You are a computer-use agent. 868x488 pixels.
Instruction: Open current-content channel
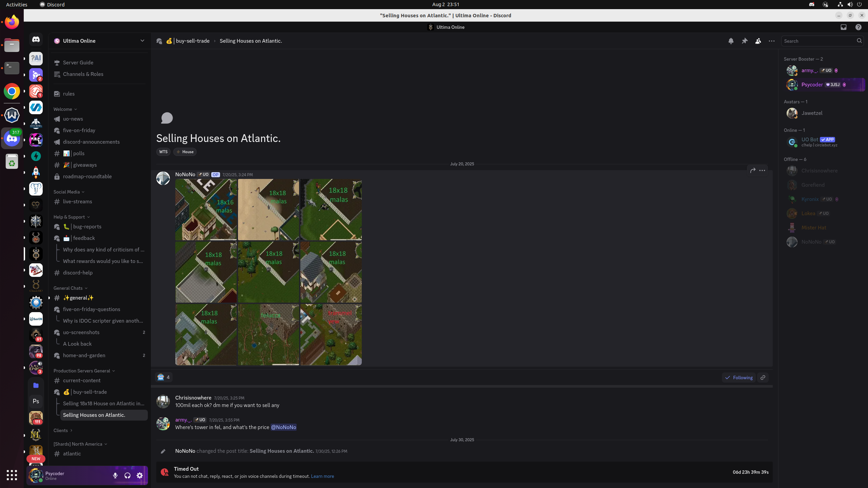point(99,380)
